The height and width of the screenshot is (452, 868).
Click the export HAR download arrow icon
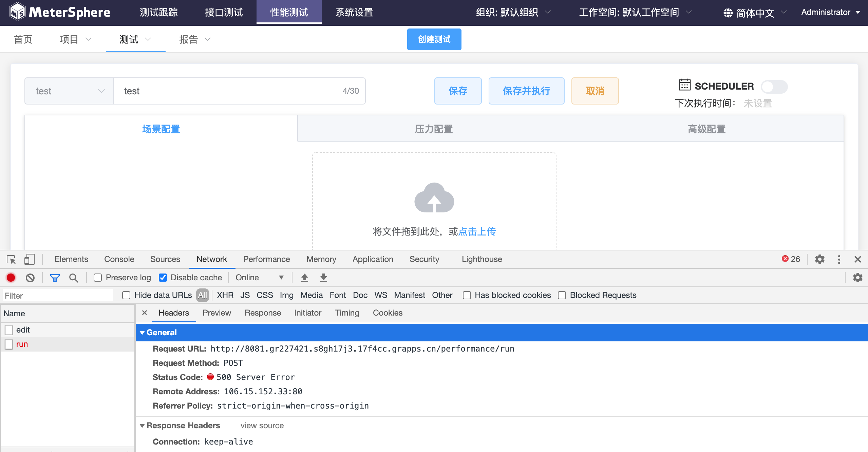324,278
